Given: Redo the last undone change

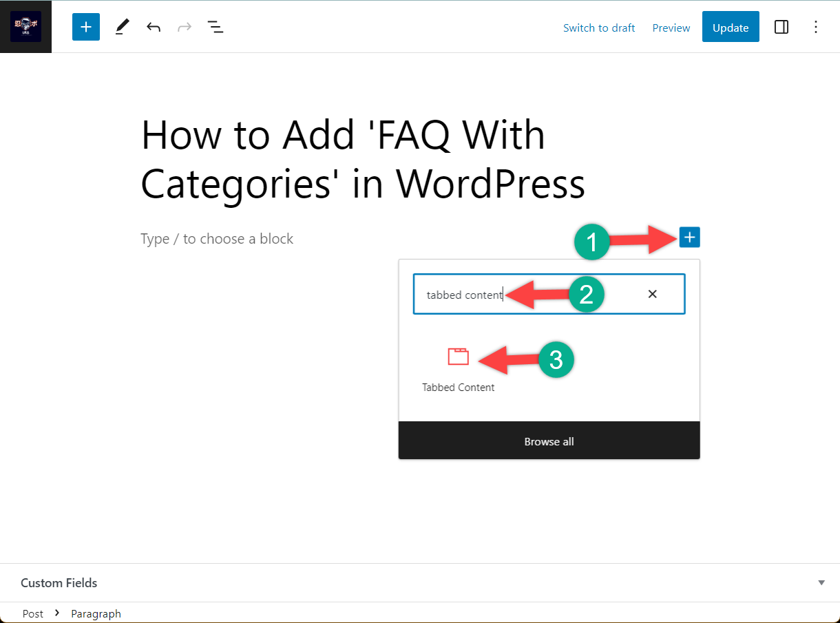Looking at the screenshot, I should click(x=184, y=28).
